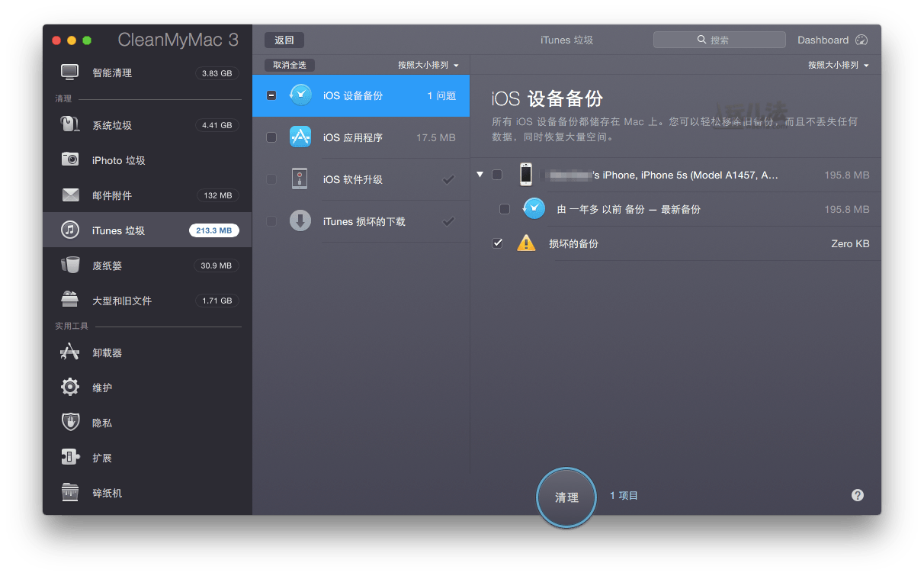This screenshot has width=924, height=576.
Task: Click the iPhone 5s device icon
Action: click(526, 174)
